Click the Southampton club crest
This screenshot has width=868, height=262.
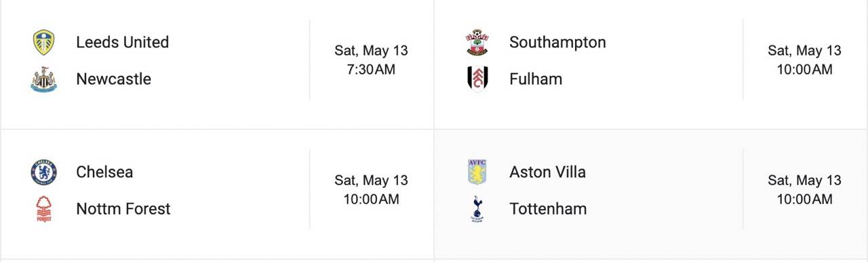coord(477,43)
